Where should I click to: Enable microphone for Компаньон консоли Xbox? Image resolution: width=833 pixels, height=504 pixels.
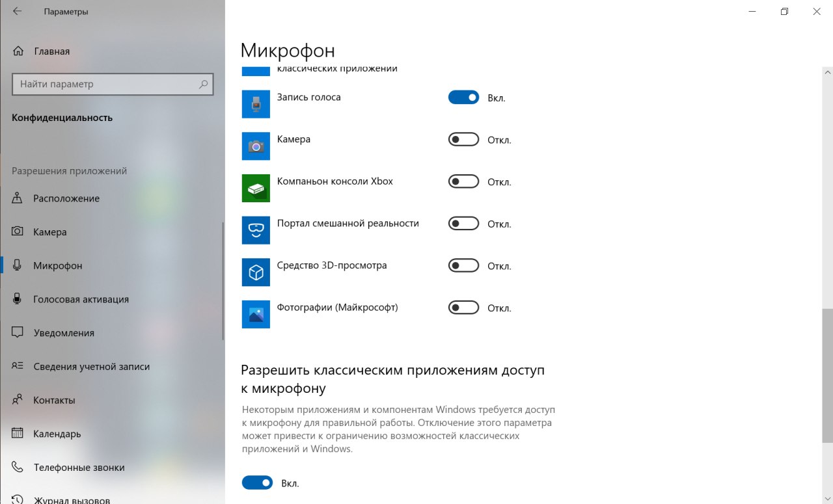(x=463, y=181)
